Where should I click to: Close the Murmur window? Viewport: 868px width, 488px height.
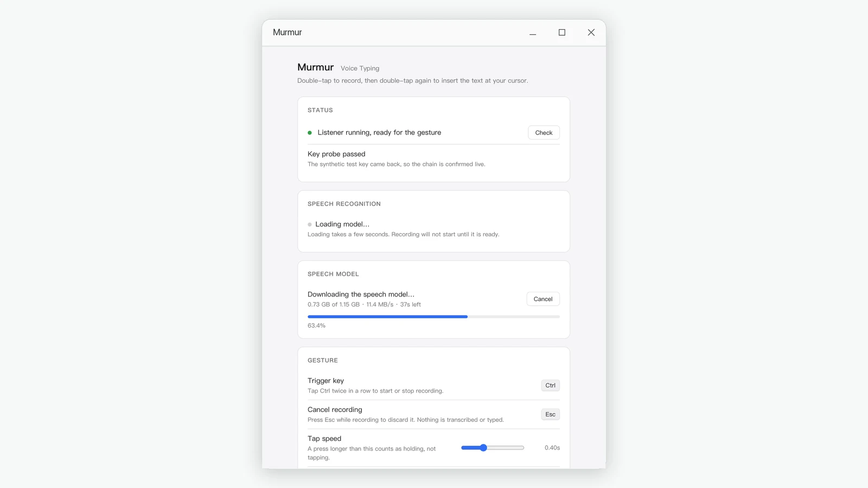click(591, 33)
